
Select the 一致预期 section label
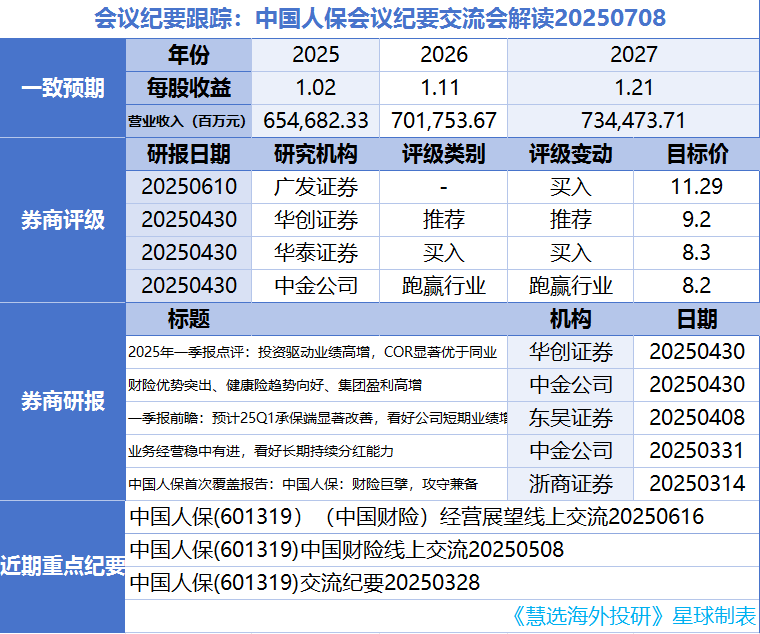point(63,88)
